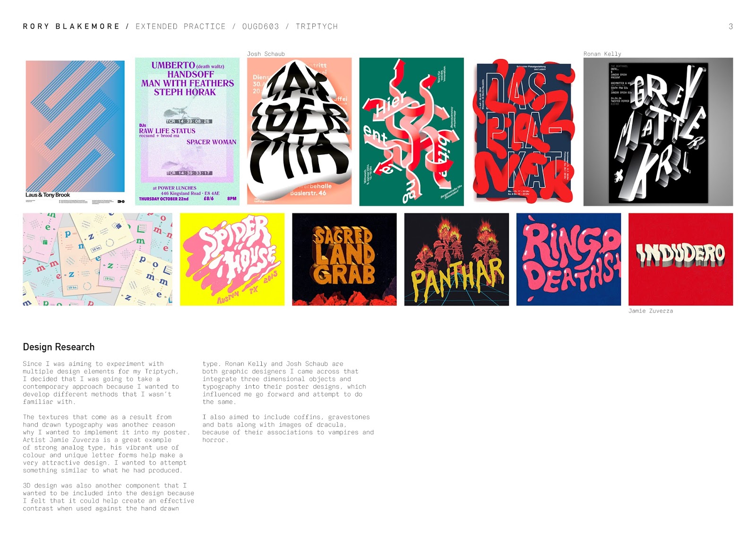Select the Das Plakat red brushstroke poster

524,132
